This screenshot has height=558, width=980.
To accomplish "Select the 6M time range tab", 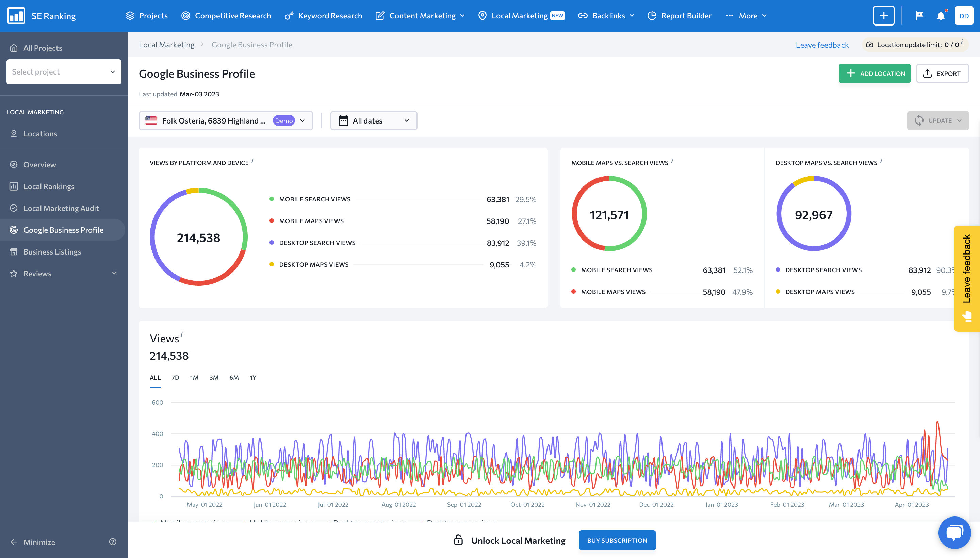I will tap(234, 378).
